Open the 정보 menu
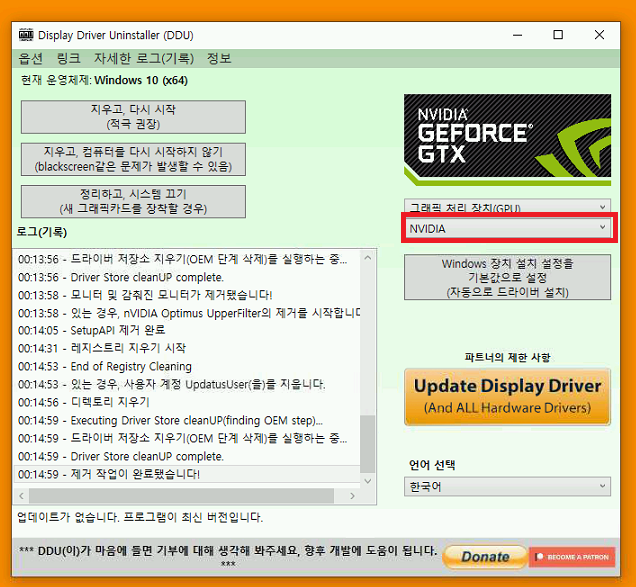The image size is (636, 587). coord(219,58)
